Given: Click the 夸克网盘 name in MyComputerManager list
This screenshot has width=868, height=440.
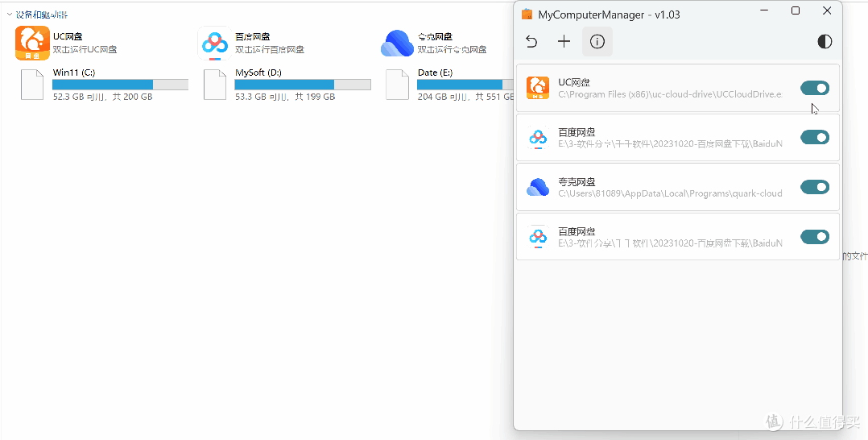Looking at the screenshot, I should pos(577,182).
